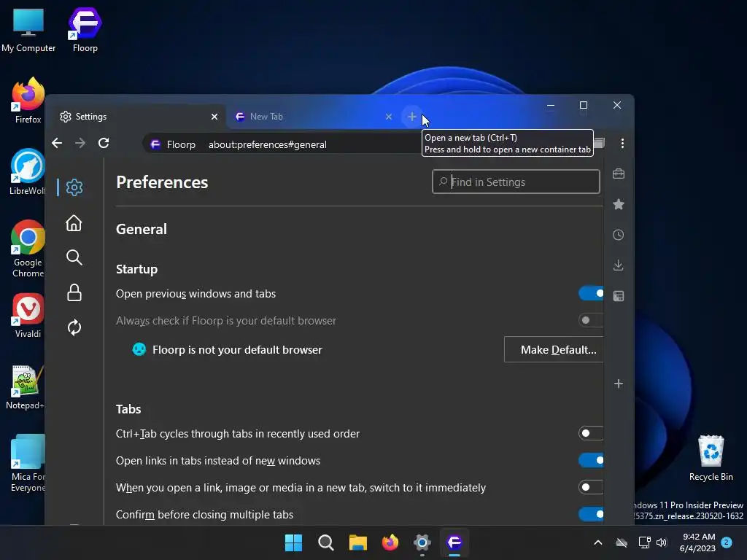The image size is (747, 560).
Task: Toggle Open links in tabs instead of windows
Action: point(591,461)
